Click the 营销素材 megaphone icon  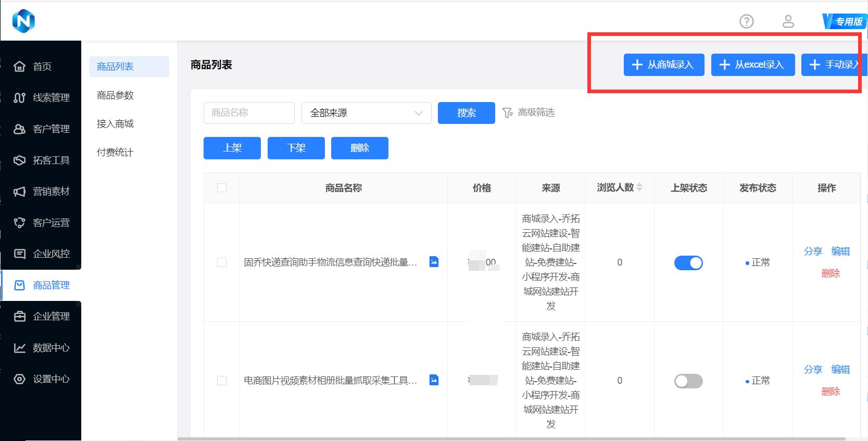point(19,192)
